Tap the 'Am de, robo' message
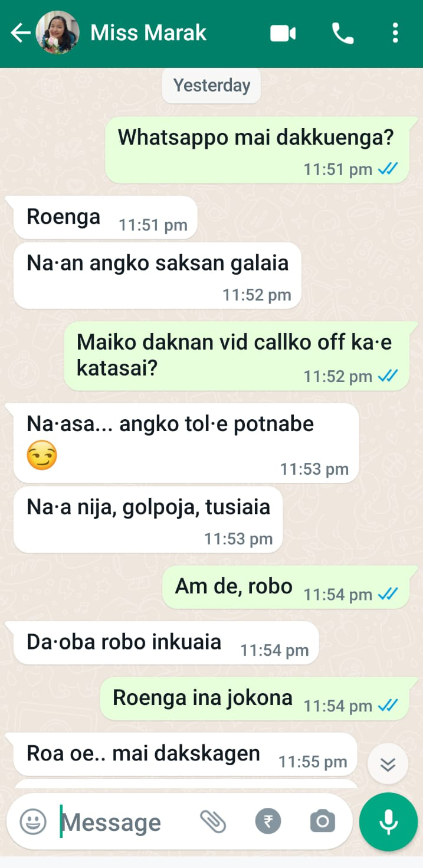The height and width of the screenshot is (868, 423). pyautogui.click(x=286, y=587)
